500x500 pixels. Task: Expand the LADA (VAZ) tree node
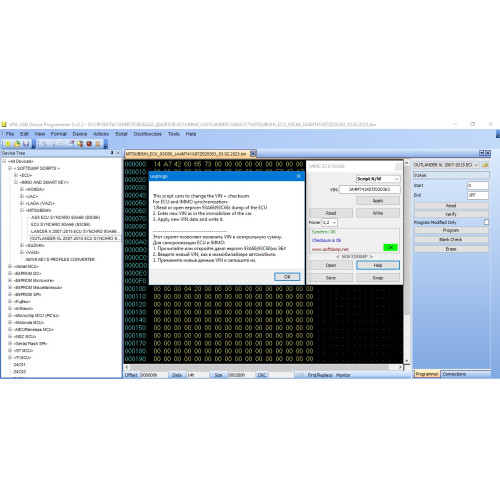click(22, 203)
